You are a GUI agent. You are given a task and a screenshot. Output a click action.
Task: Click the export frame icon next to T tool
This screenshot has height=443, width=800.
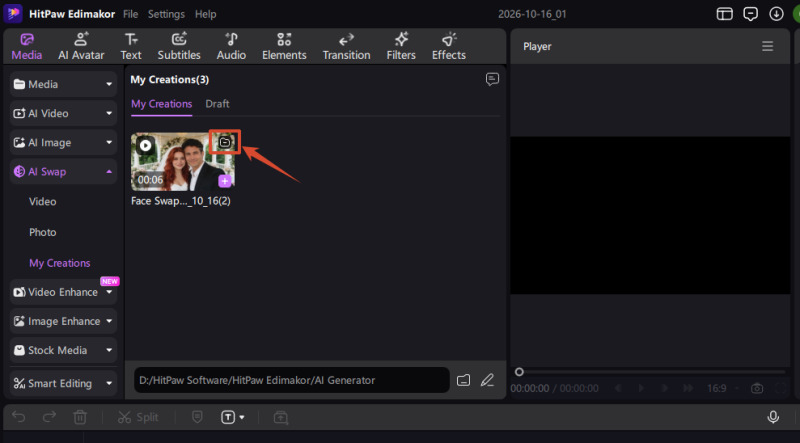281,417
